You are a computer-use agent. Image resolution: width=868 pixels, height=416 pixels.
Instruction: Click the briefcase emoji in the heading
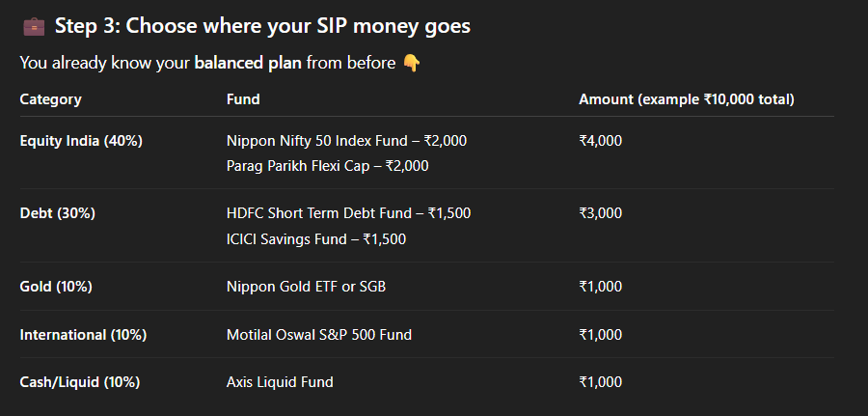[x=33, y=26]
